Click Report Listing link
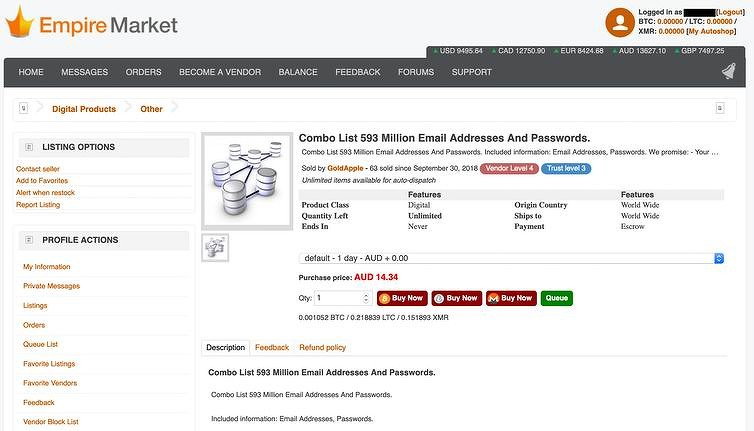The image size is (754, 431). tap(38, 204)
